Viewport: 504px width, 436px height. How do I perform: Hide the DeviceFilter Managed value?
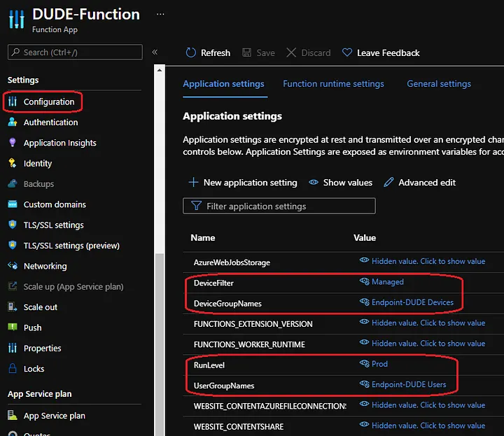tap(365, 282)
